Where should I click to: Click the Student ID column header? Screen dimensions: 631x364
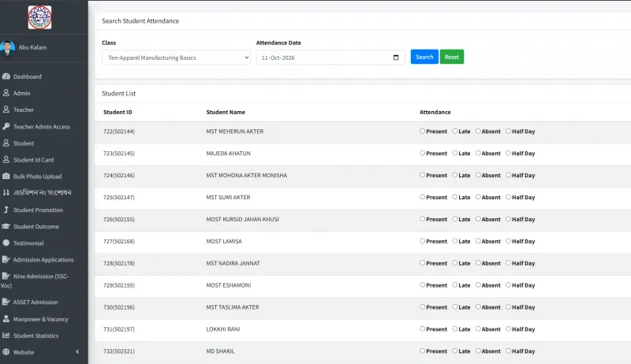coord(118,112)
